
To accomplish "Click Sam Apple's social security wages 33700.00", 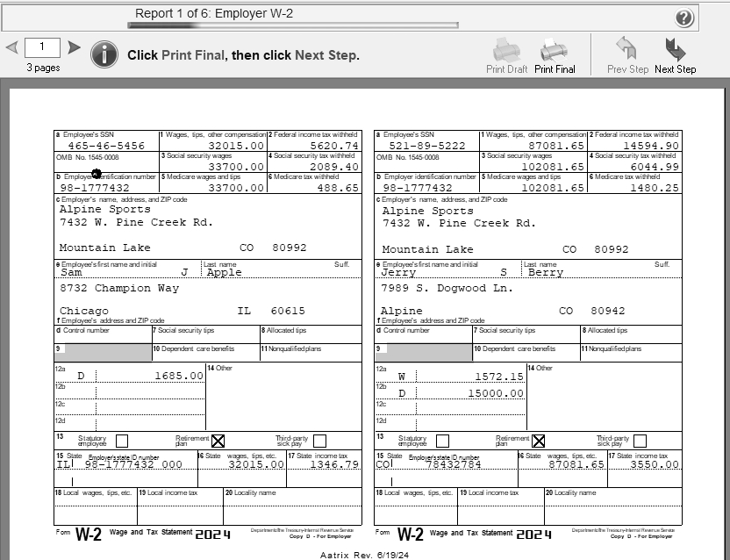I will click(x=236, y=167).
